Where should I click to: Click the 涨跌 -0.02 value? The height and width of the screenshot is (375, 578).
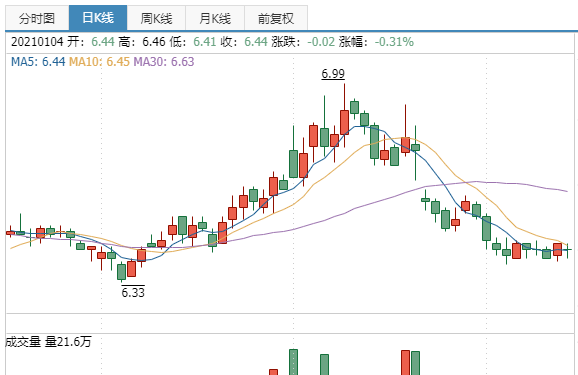[321, 42]
